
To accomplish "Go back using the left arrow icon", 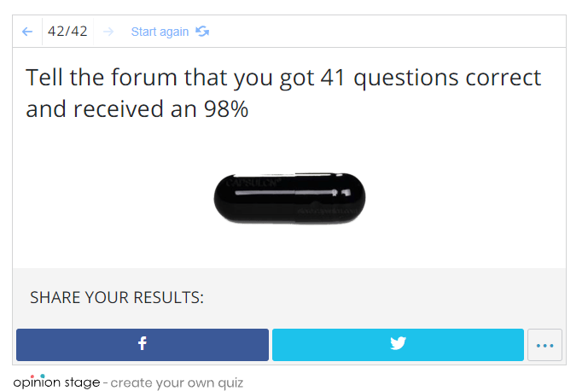I will click(27, 32).
